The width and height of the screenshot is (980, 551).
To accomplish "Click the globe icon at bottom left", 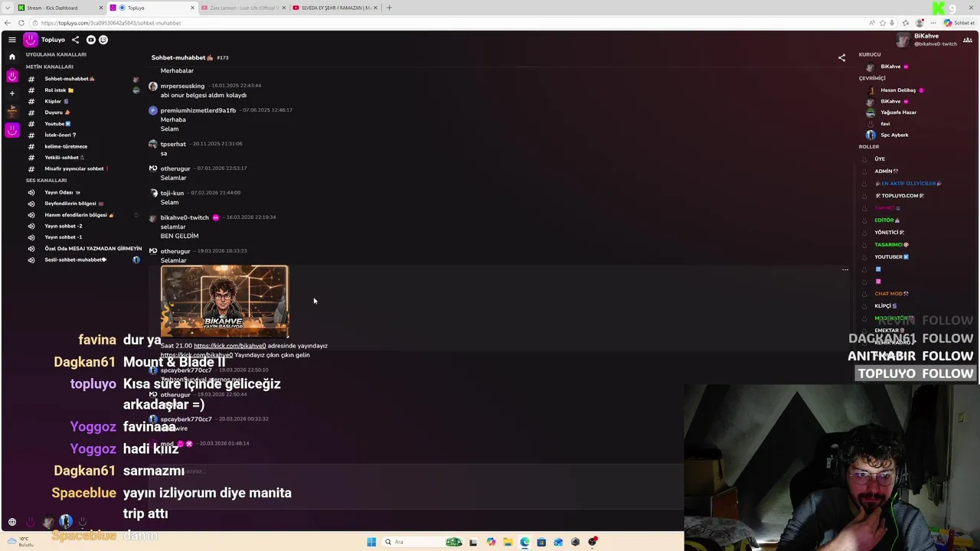I will click(x=12, y=523).
